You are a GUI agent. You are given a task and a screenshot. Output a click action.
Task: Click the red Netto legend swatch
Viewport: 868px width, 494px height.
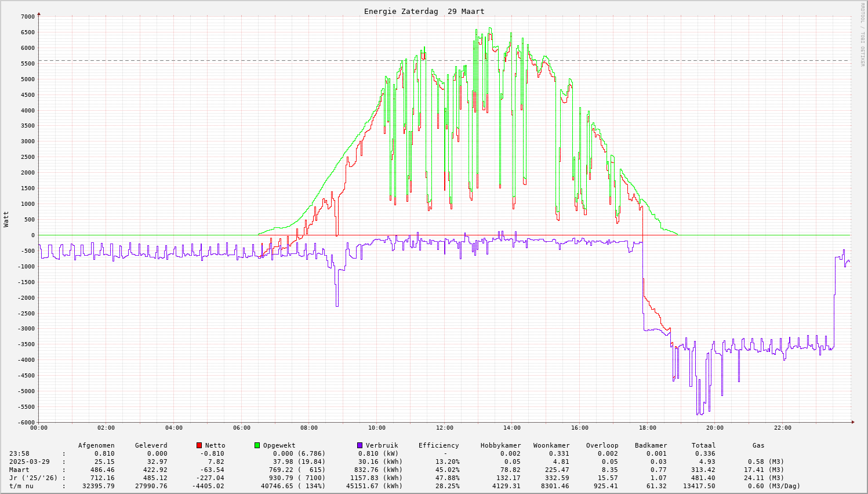(x=199, y=445)
